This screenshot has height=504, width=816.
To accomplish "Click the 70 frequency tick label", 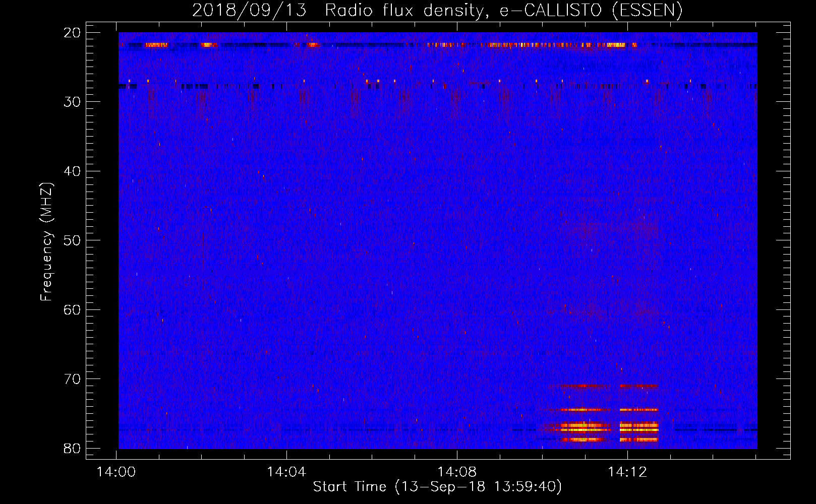I will pos(73,379).
